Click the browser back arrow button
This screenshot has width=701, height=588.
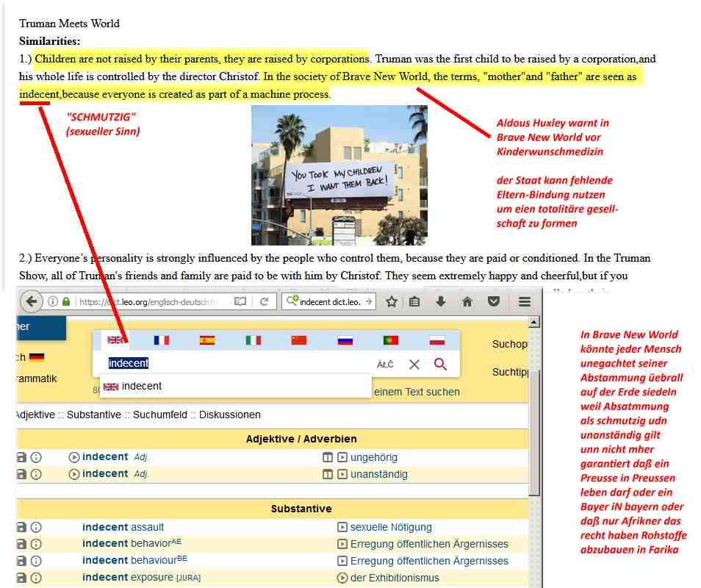pyautogui.click(x=31, y=302)
